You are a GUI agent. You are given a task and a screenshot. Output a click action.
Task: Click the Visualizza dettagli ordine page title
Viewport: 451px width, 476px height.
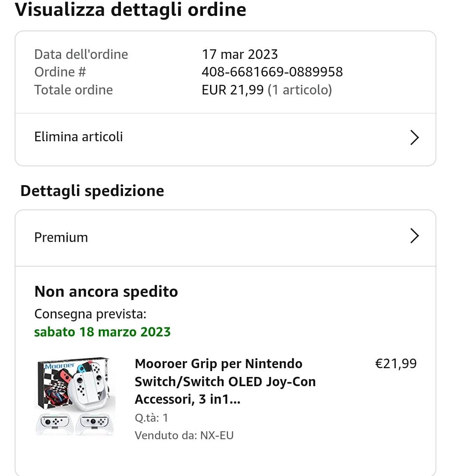[131, 10]
